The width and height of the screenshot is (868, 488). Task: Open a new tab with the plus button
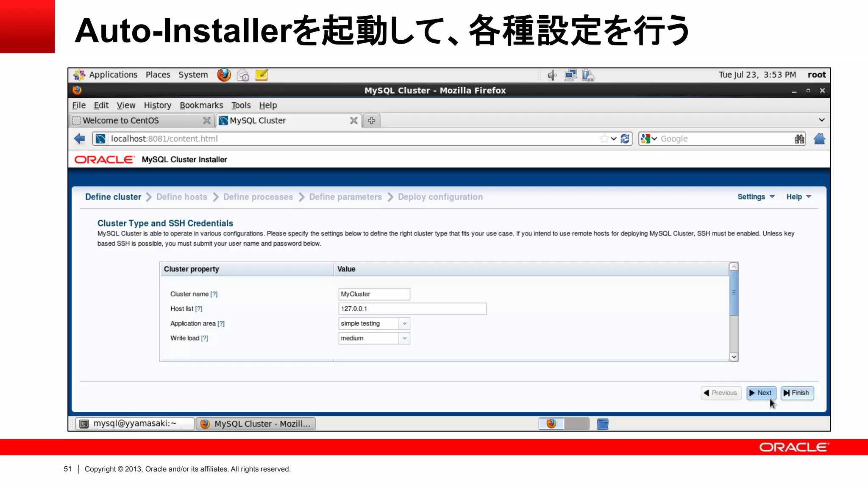[x=372, y=121]
